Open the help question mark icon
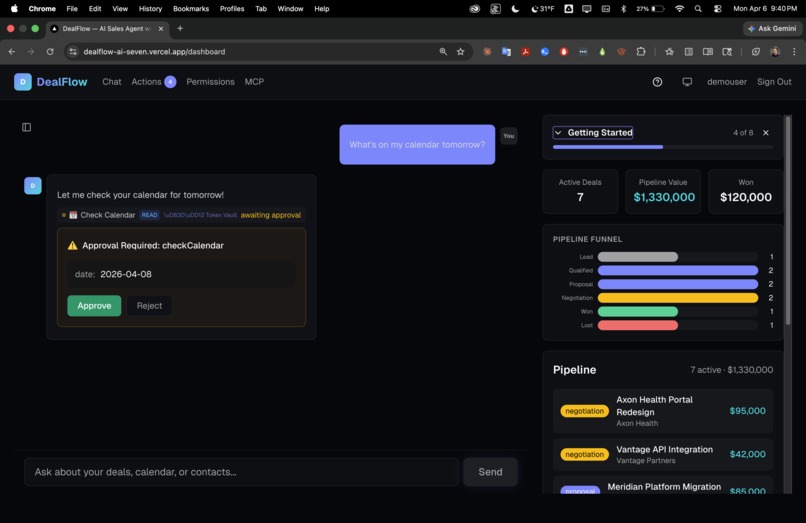This screenshot has height=523, width=806. [657, 82]
